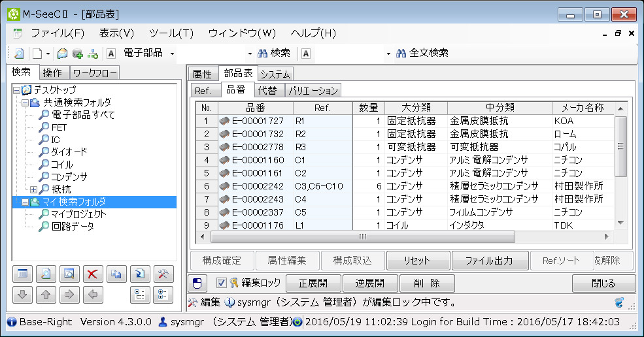Viewport: 644px width, 337px height.
Task: Open the ファイル(F) menu
Action: point(58,33)
